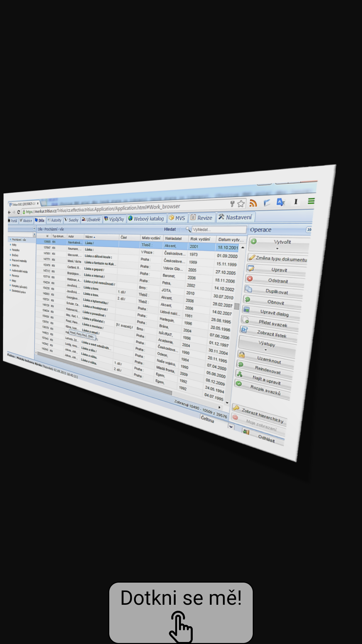This screenshot has height=644, width=362.
Task: Open the 'MVS' tab
Action: 177,218
